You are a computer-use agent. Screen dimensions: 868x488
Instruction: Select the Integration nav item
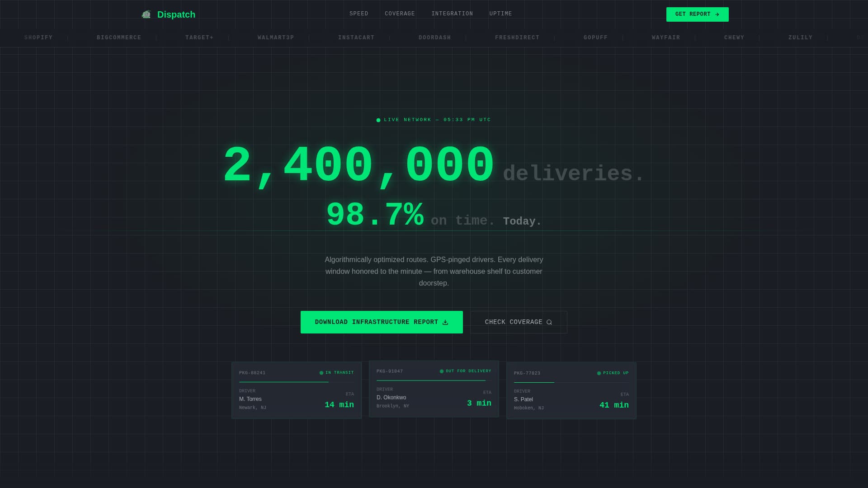click(x=452, y=14)
